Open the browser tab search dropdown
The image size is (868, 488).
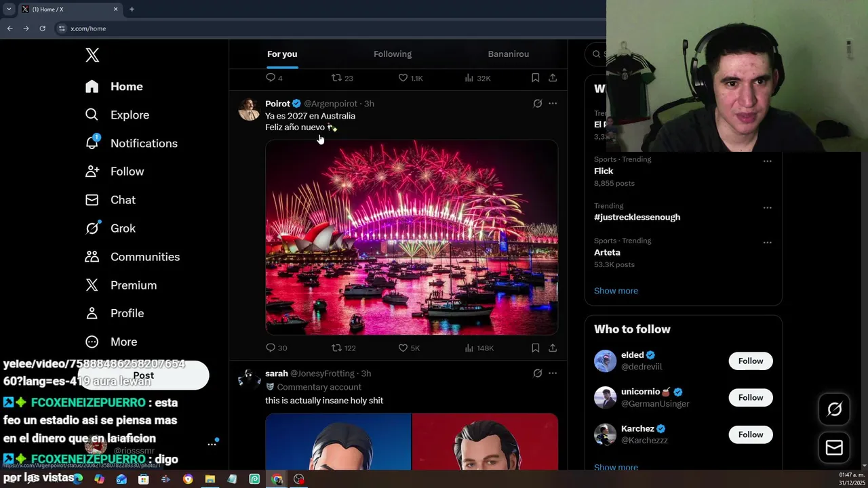point(9,9)
